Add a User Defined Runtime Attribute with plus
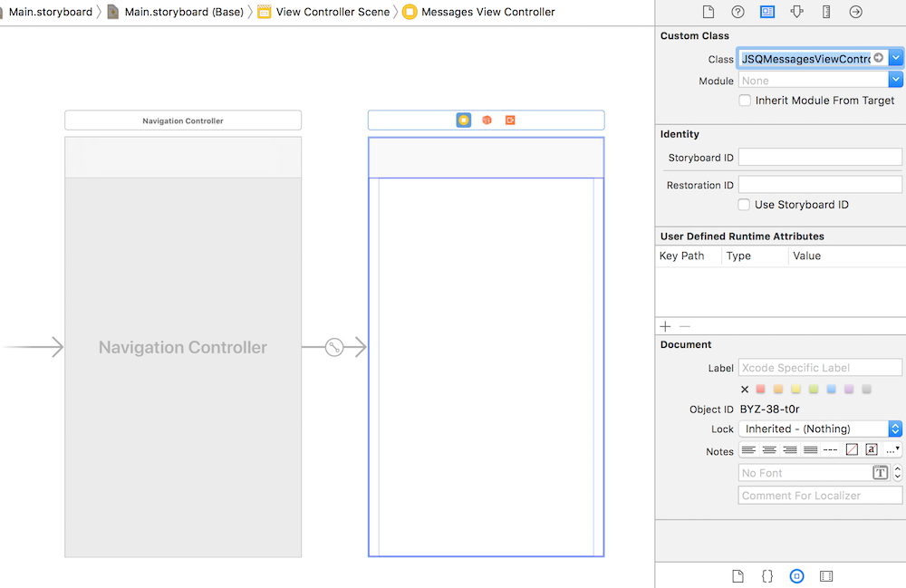The height and width of the screenshot is (588, 906). tap(665, 326)
